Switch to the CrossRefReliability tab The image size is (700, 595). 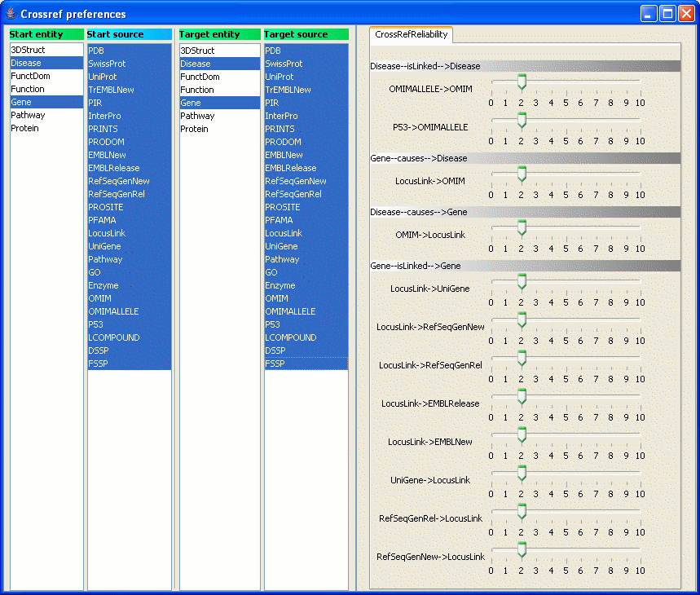pyautogui.click(x=412, y=34)
